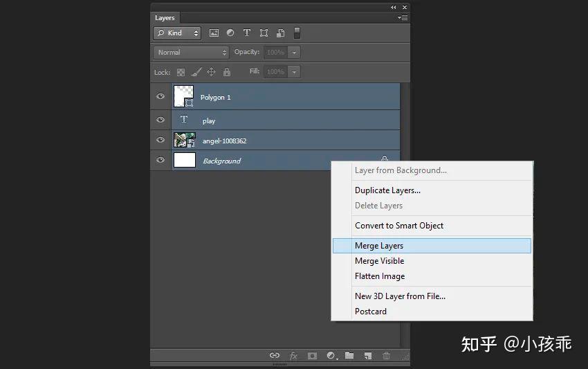The height and width of the screenshot is (369, 588).
Task: Open the Opacity slider arrow
Action: 294,53
